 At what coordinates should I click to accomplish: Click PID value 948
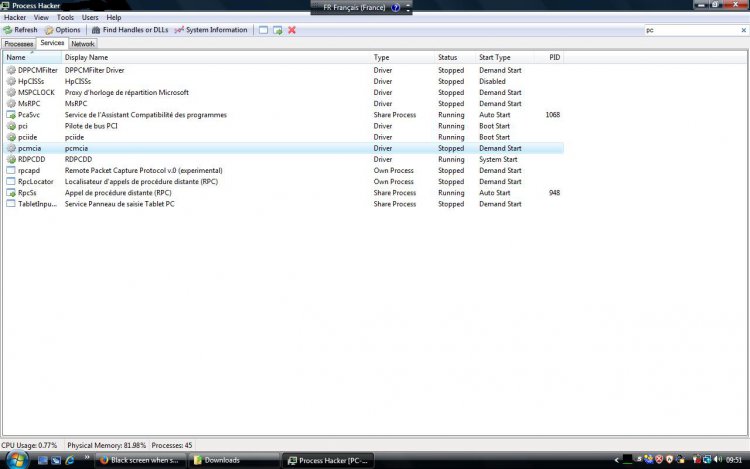click(554, 193)
